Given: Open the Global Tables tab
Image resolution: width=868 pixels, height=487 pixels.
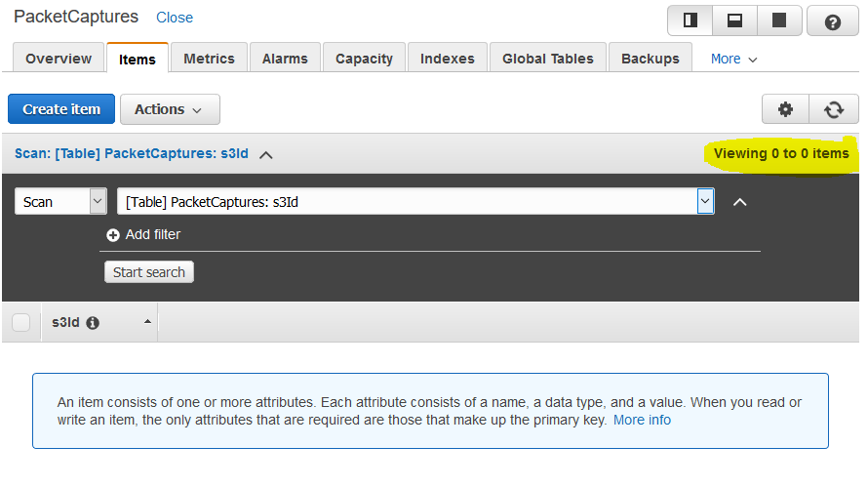Looking at the screenshot, I should [x=547, y=59].
